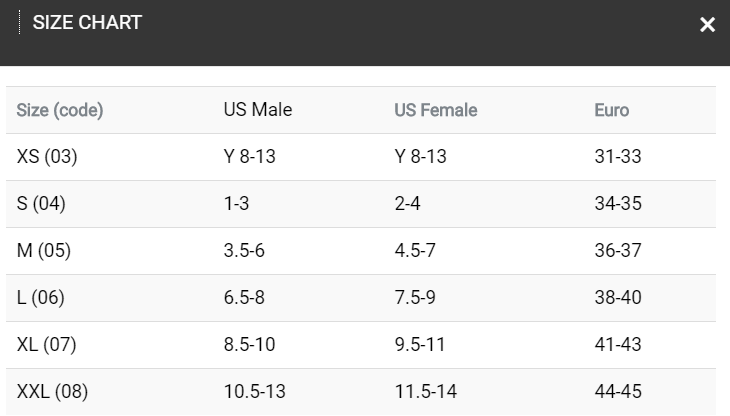Close the size chart dialog
Screen dimensions: 730x416
coord(707,25)
